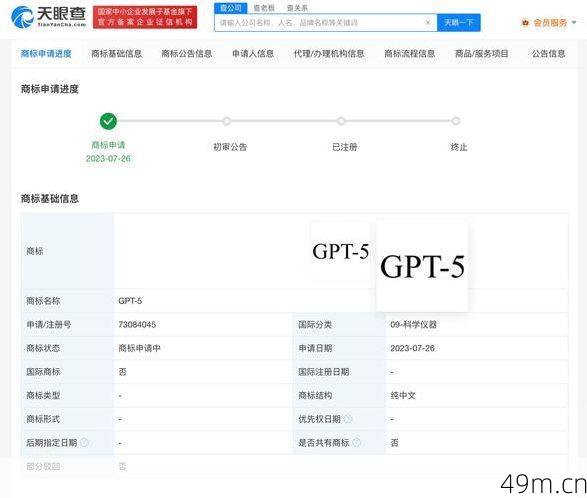The height and width of the screenshot is (498, 587).
Task: Click the 终止 progress step circle
Action: [455, 121]
